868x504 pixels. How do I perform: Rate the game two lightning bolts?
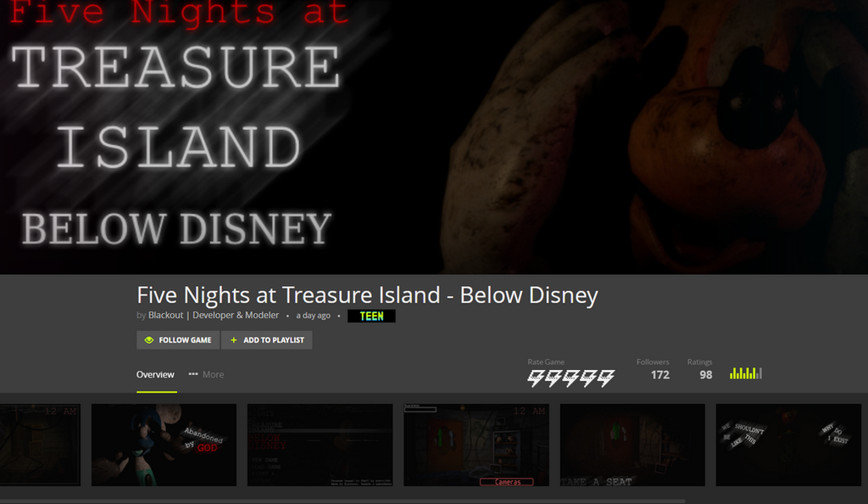553,378
